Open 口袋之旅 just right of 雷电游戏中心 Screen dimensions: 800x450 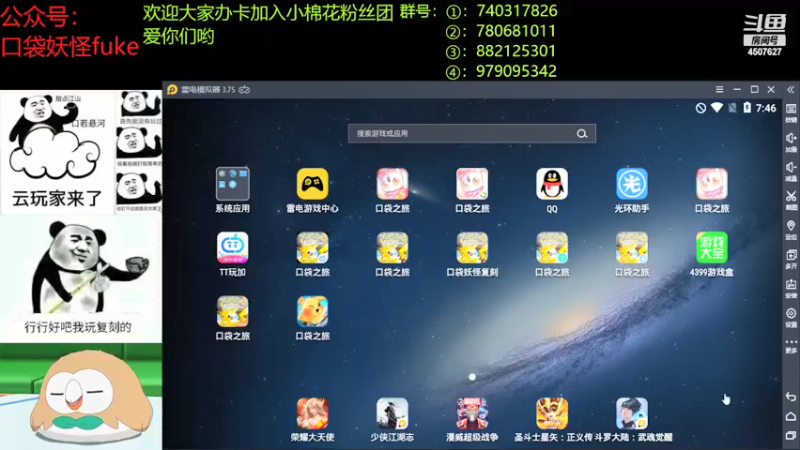[392, 184]
